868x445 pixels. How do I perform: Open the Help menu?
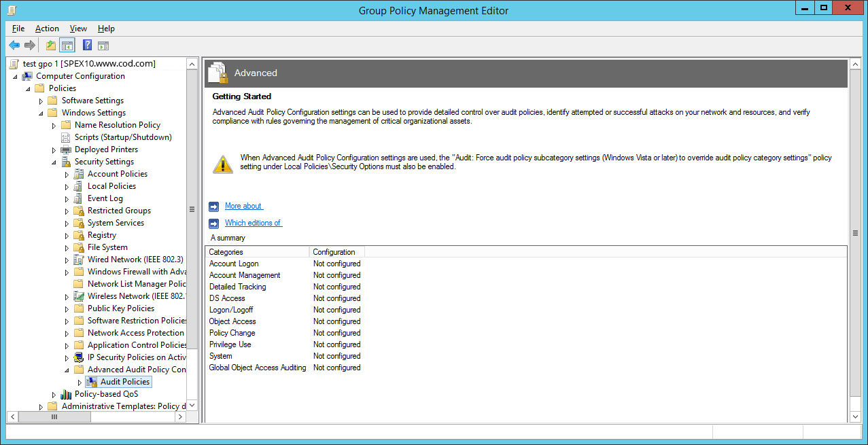(106, 29)
